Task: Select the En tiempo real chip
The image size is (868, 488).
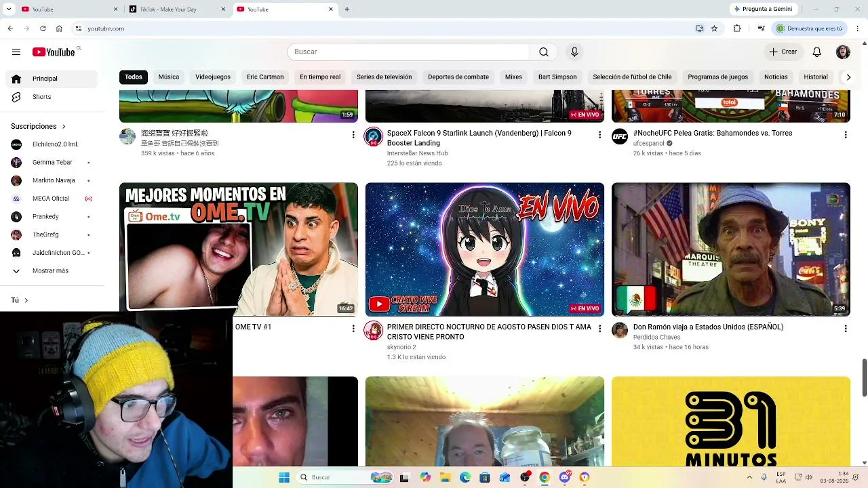Action: point(320,77)
